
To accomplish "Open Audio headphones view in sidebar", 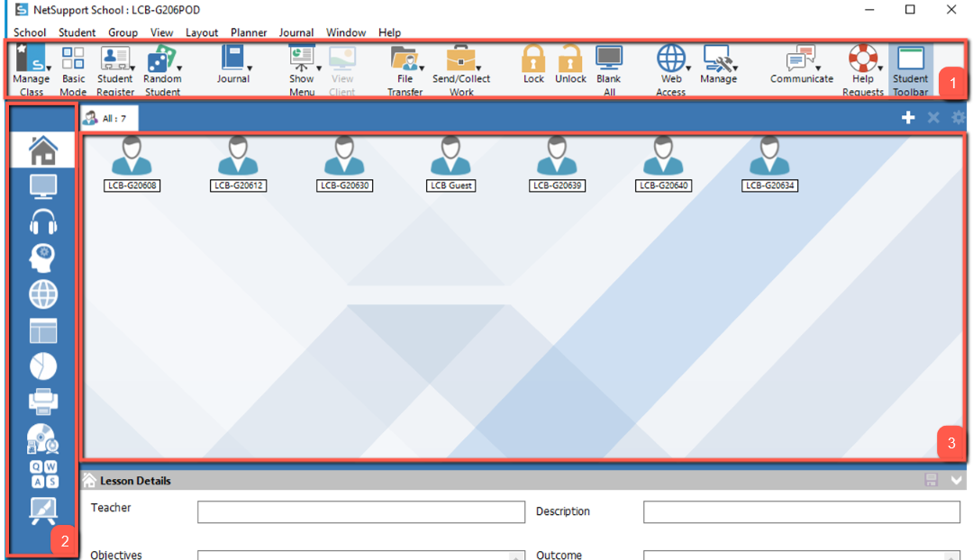I will [x=43, y=222].
